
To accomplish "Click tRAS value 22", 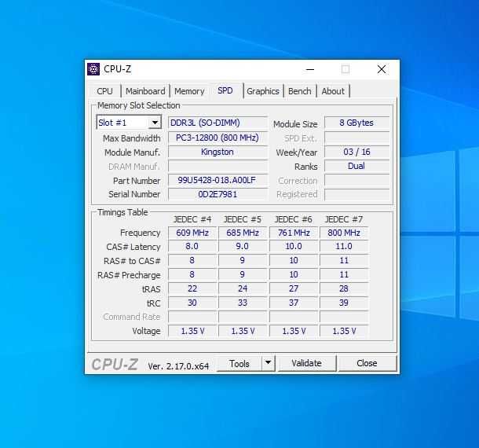I will coord(192,288).
